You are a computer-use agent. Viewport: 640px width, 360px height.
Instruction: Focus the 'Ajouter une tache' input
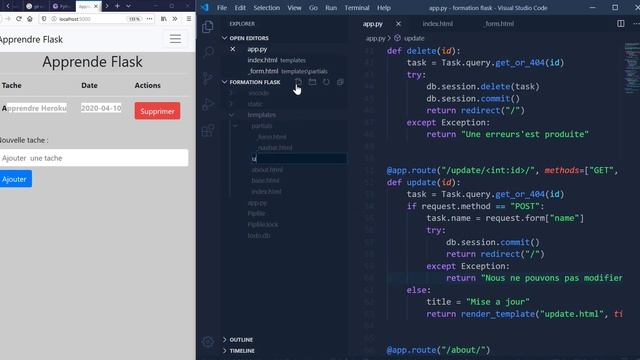[93, 158]
